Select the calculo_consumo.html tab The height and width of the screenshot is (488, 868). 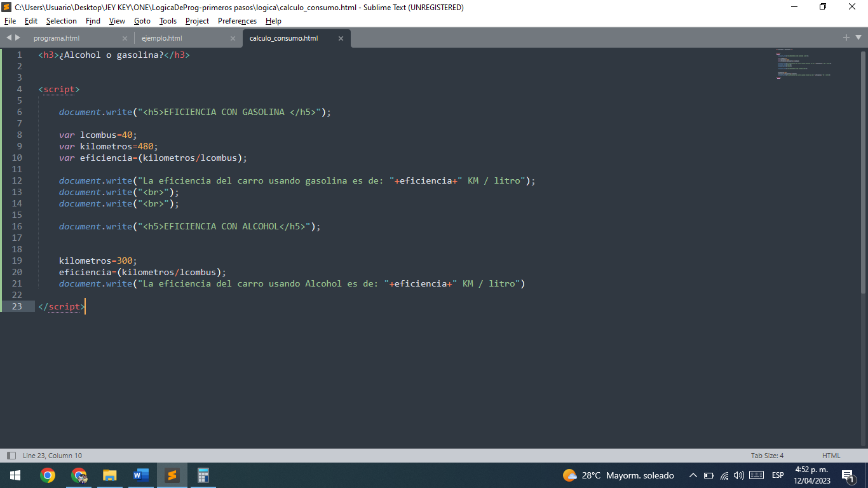click(x=283, y=38)
